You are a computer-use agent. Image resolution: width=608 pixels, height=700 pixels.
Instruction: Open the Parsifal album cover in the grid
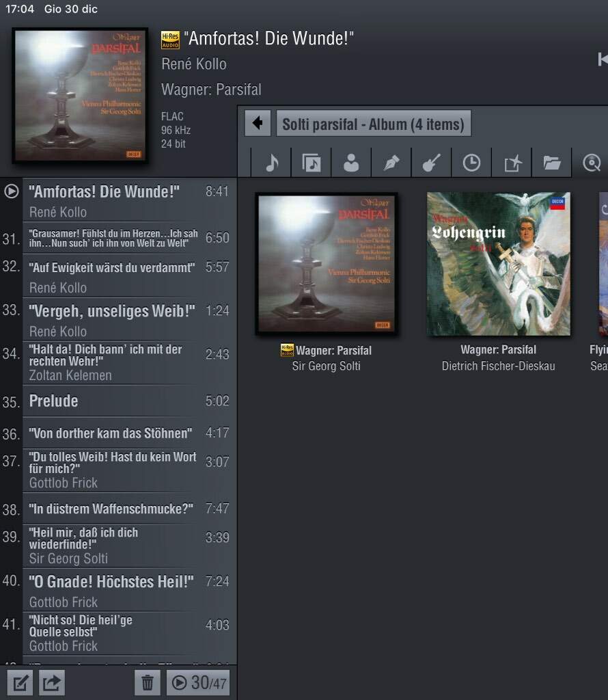(326, 264)
